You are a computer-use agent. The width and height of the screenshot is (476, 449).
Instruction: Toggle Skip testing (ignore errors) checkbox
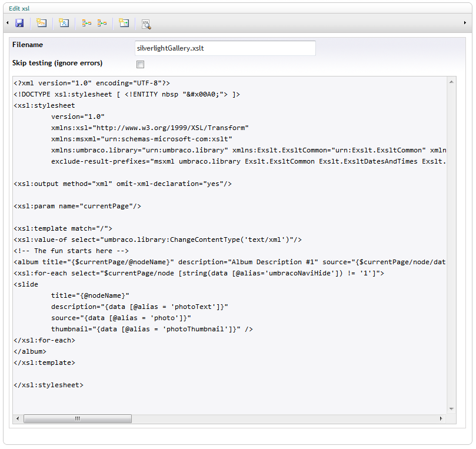point(140,64)
